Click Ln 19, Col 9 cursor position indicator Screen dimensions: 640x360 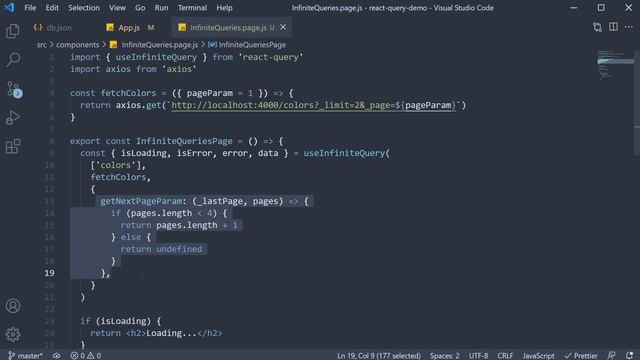[x=379, y=356]
